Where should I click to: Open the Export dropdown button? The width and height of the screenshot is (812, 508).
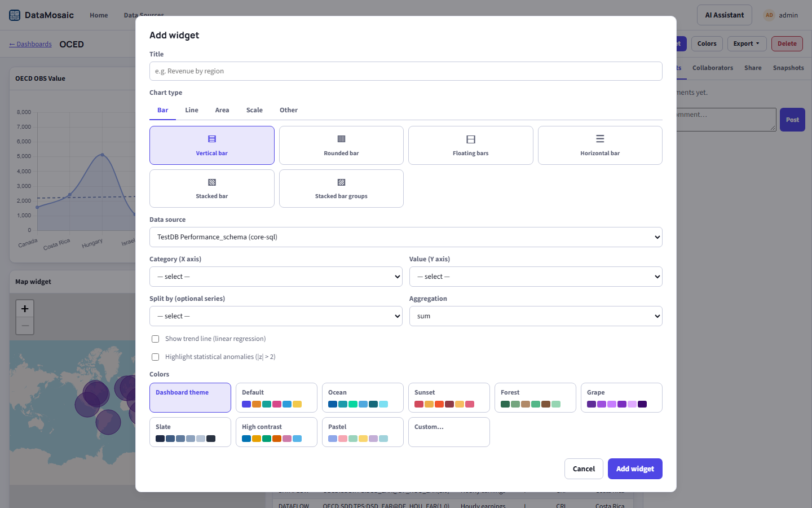click(747, 43)
